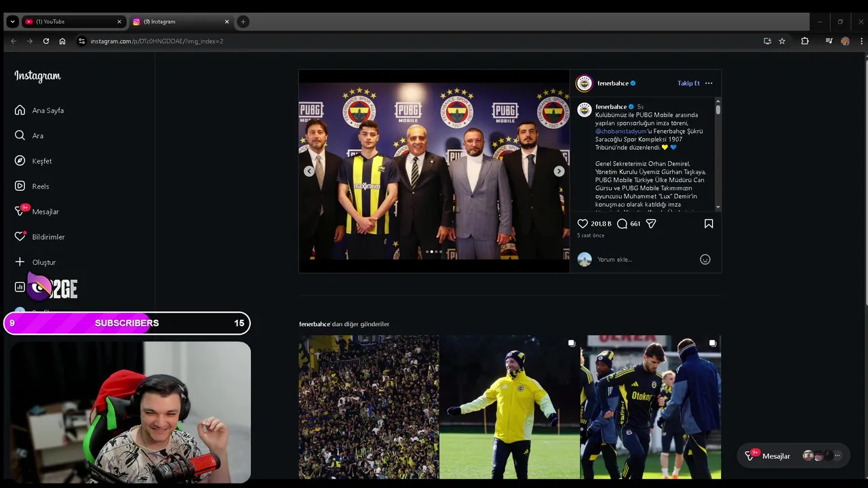This screenshot has width=868, height=488.
Task: Click the 201,8 B likes count
Action: pos(601,224)
